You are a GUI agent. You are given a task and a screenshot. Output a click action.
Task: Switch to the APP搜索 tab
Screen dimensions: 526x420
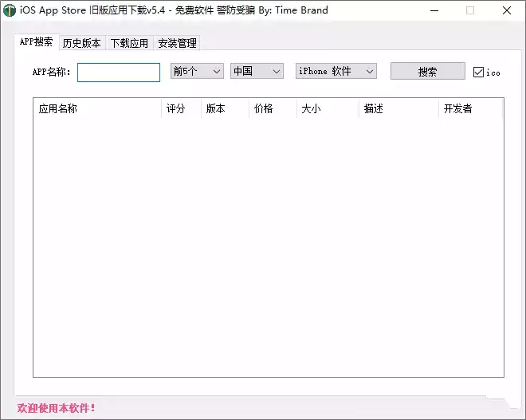pos(36,42)
